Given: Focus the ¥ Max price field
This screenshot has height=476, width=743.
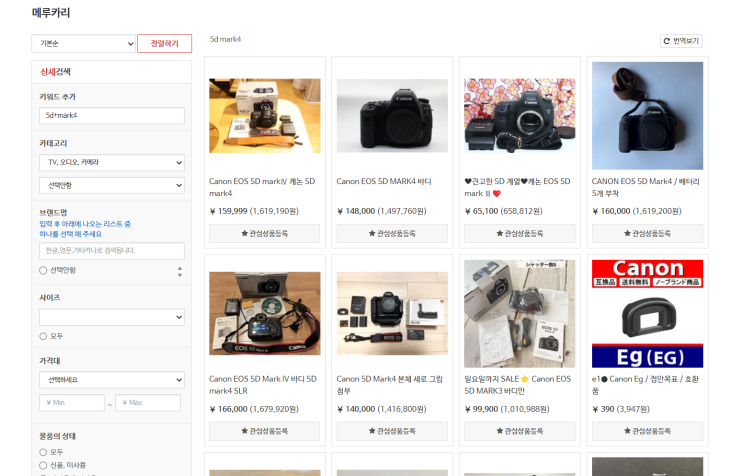Looking at the screenshot, I should pos(148,403).
